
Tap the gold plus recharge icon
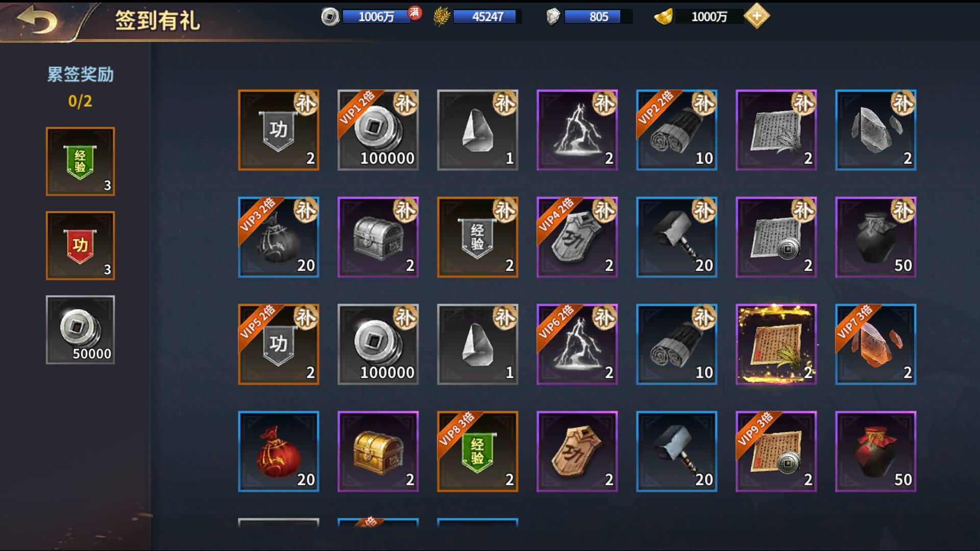[x=756, y=16]
